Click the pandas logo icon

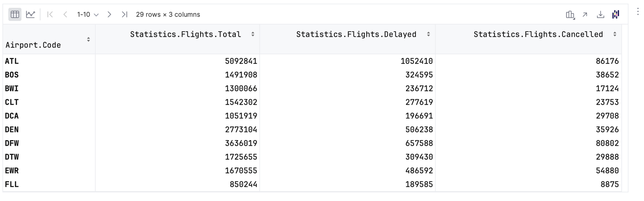616,15
